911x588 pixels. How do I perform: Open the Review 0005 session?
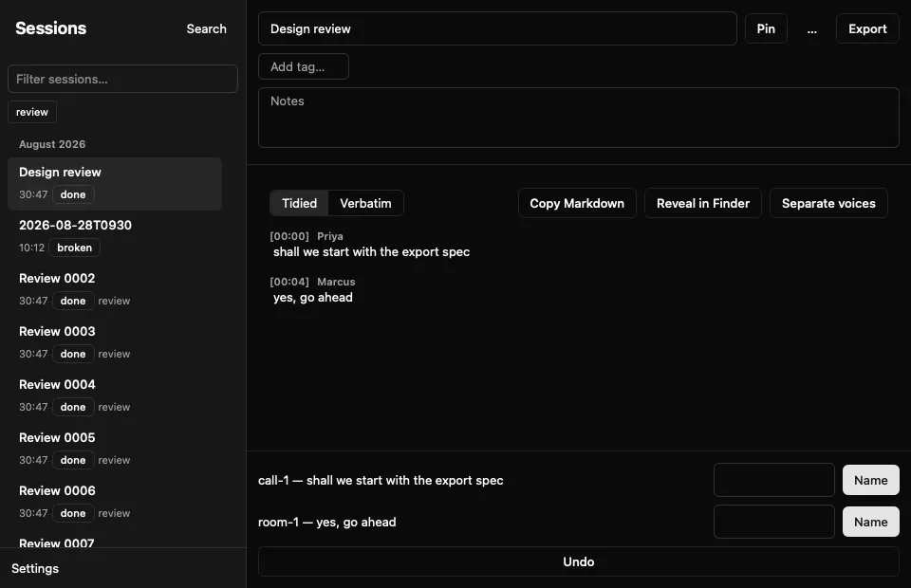point(115,449)
